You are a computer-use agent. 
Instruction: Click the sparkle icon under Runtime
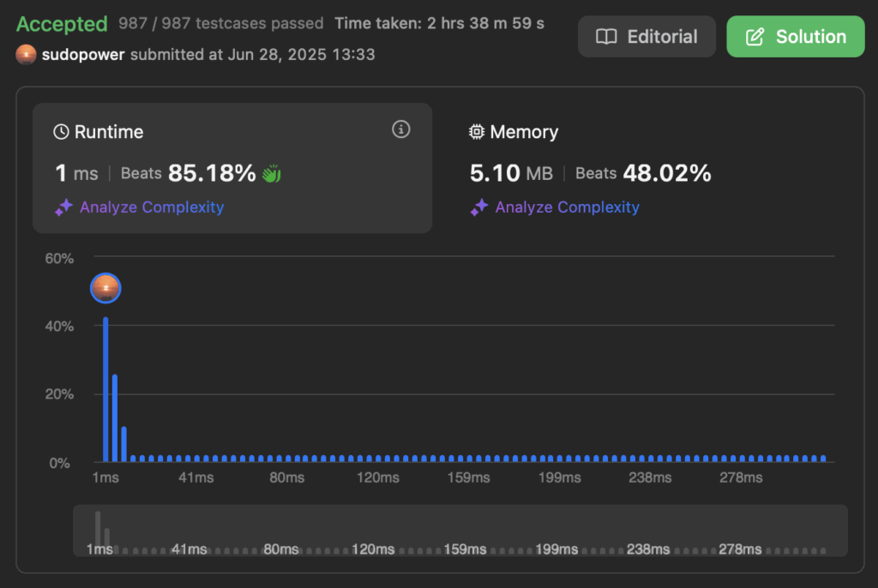[x=63, y=207]
